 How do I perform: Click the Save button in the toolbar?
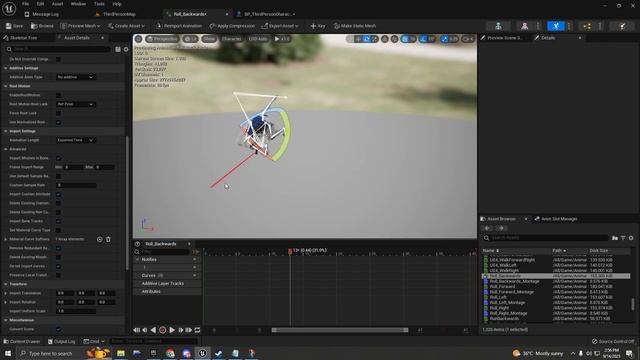click(14, 26)
